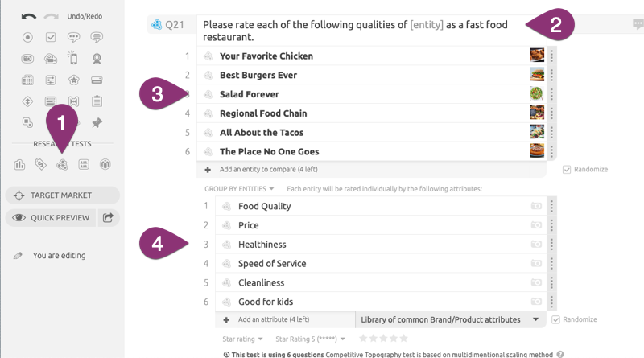Expand the Group By Entities dropdown
The image size is (644, 358).
239,189
